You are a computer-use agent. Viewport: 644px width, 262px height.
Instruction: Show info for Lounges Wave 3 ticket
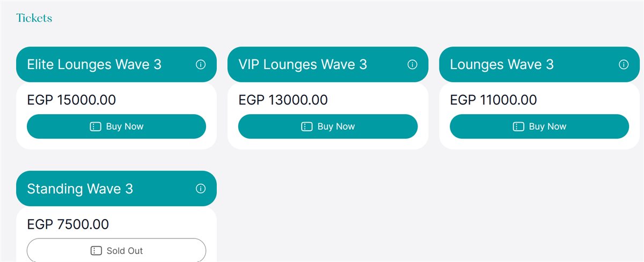point(624,65)
